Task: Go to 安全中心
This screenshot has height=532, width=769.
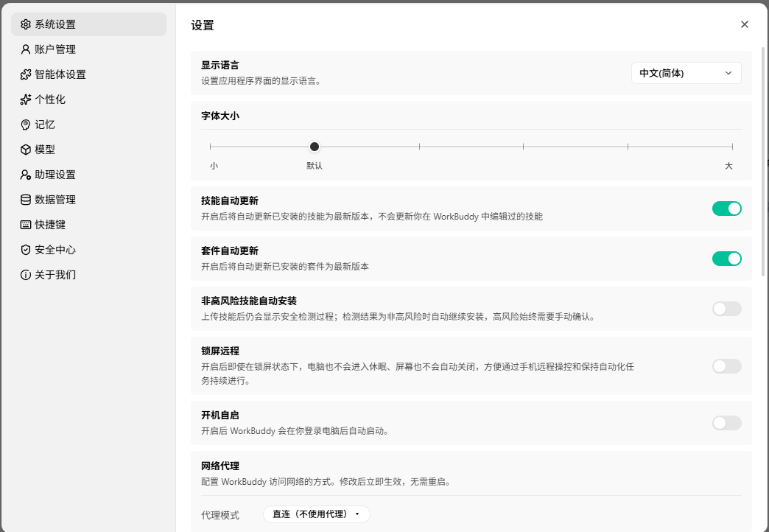Action: click(89, 249)
